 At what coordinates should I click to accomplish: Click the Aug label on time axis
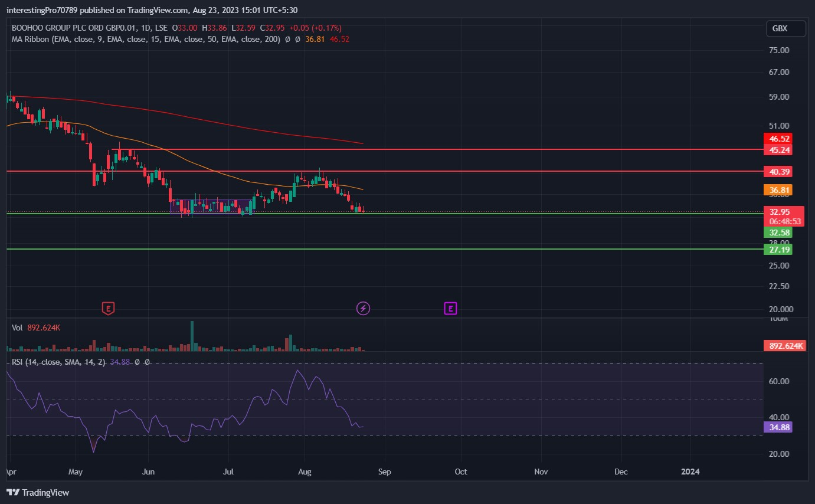tap(305, 472)
